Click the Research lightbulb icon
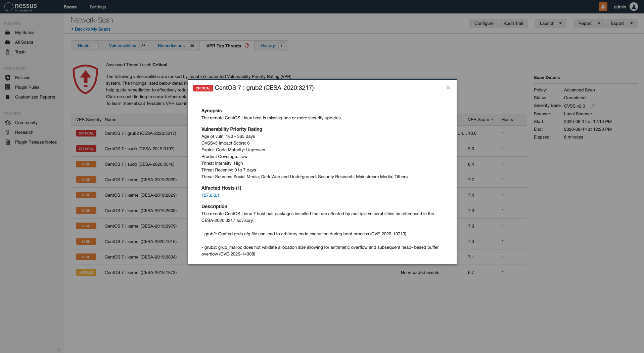The width and height of the screenshot is (644, 353). [x=8, y=132]
